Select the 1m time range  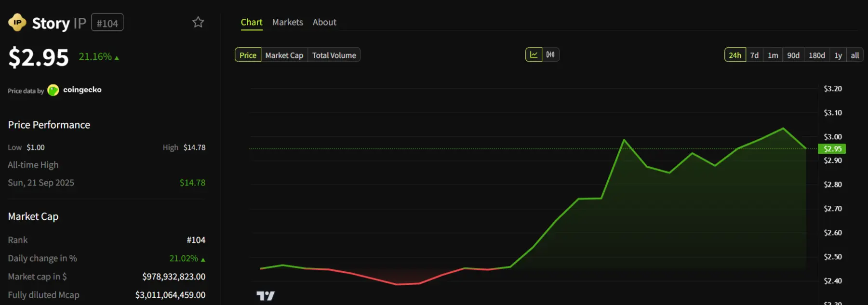point(773,55)
